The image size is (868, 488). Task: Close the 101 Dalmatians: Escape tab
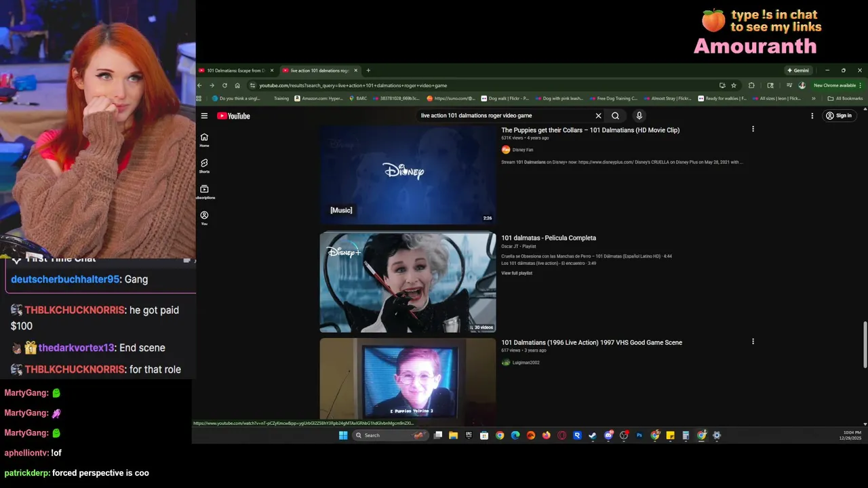click(272, 70)
